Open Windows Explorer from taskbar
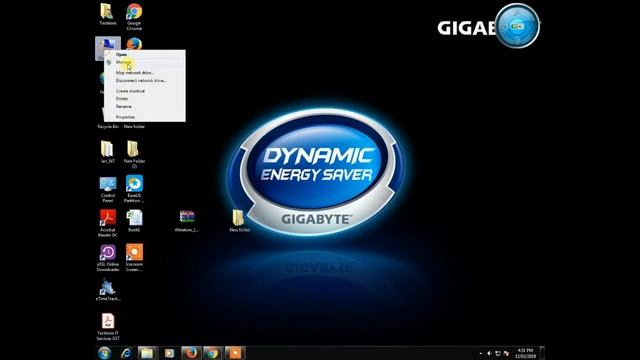The height and width of the screenshot is (360, 640). pos(147,353)
